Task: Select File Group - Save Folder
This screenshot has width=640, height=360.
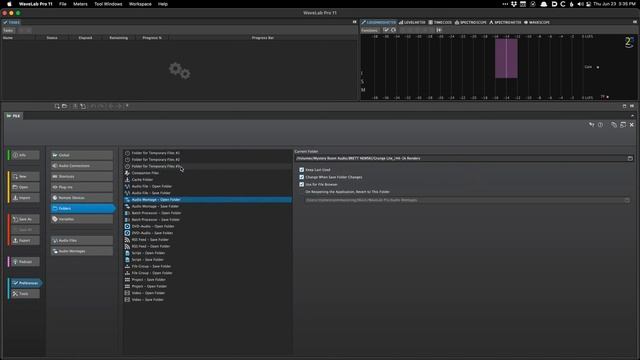Action: coord(207,266)
